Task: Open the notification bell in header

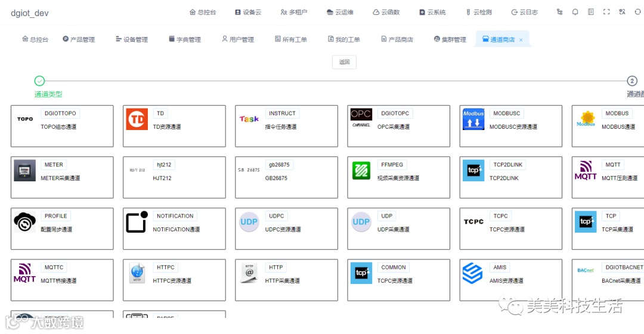Action: [575, 12]
